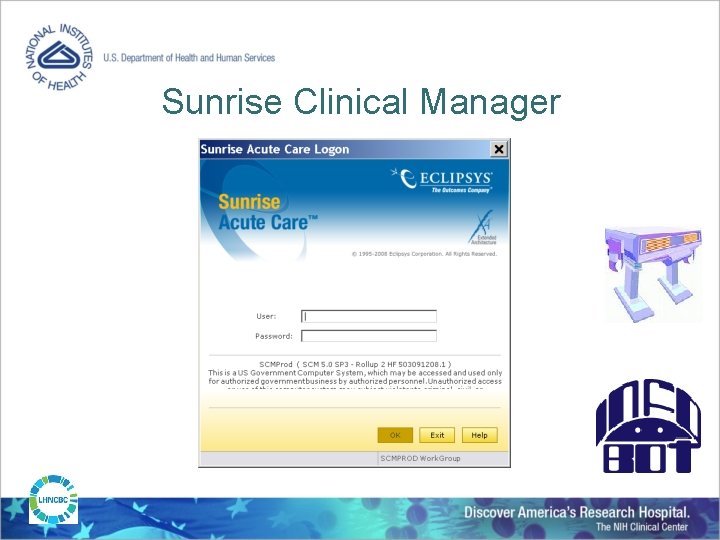Close the Sunrise Acute Care Logon dialog
Screen dimensions: 720x540
point(499,149)
